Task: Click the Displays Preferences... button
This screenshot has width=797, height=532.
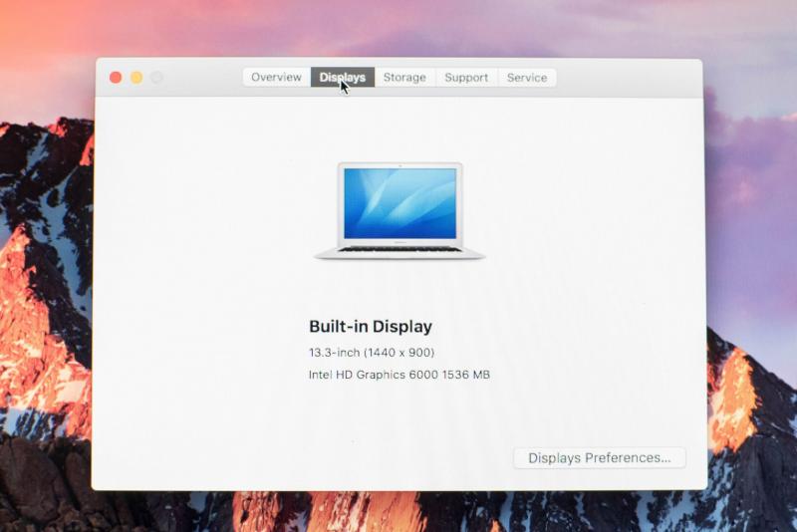Action: coord(600,458)
